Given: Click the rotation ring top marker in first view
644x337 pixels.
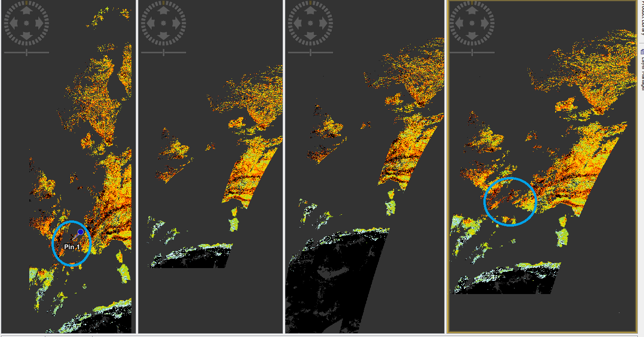Looking at the screenshot, I should pos(26,2).
